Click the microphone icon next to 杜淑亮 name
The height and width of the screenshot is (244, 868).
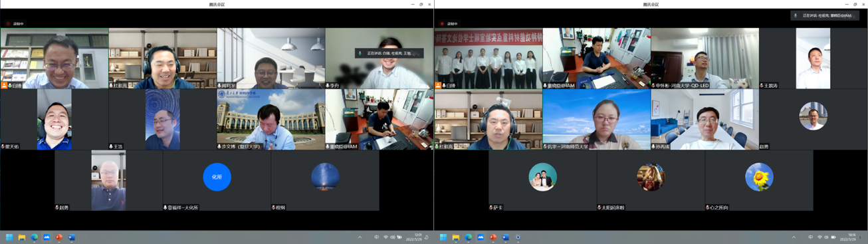(112, 86)
